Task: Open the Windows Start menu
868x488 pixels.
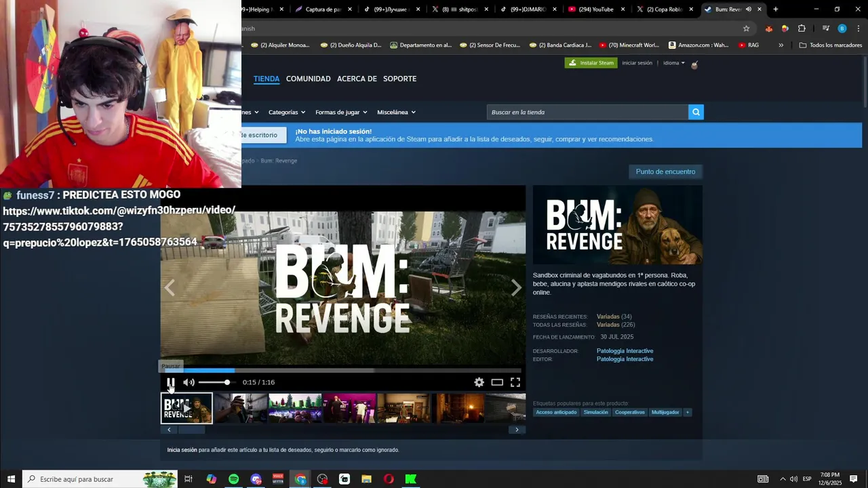Action: tap(11, 479)
